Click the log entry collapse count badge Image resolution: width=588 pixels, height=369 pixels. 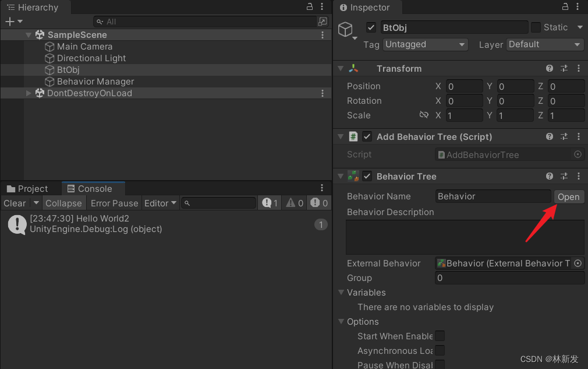(x=321, y=224)
